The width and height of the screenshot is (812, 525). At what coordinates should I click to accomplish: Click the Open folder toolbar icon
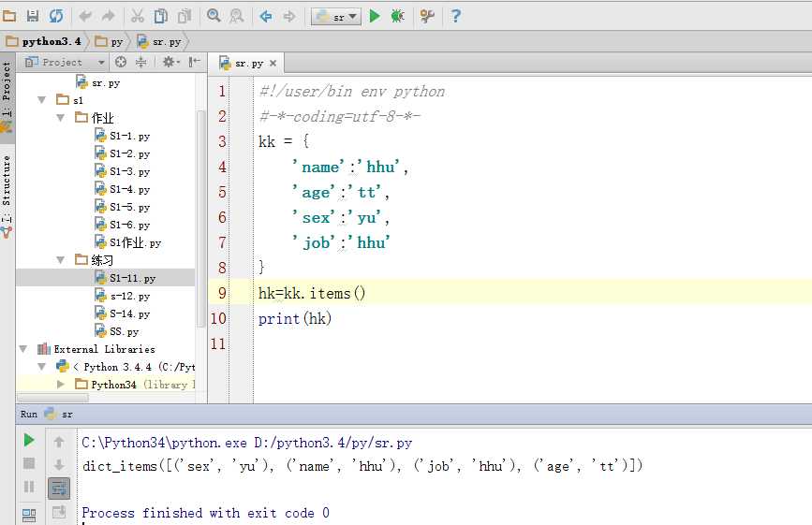pos(8,16)
